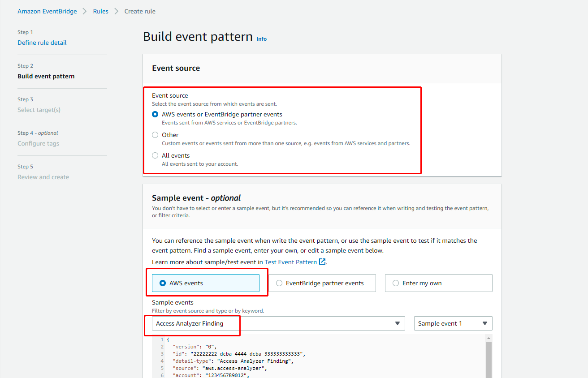Open Test Event Pattern documentation link

pyautogui.click(x=291, y=262)
